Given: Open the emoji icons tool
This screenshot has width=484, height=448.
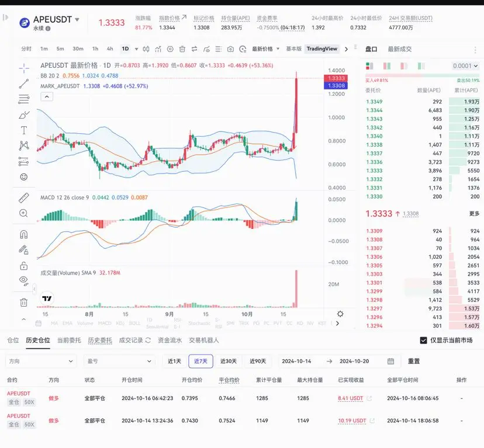Looking at the screenshot, I should click(x=24, y=177).
